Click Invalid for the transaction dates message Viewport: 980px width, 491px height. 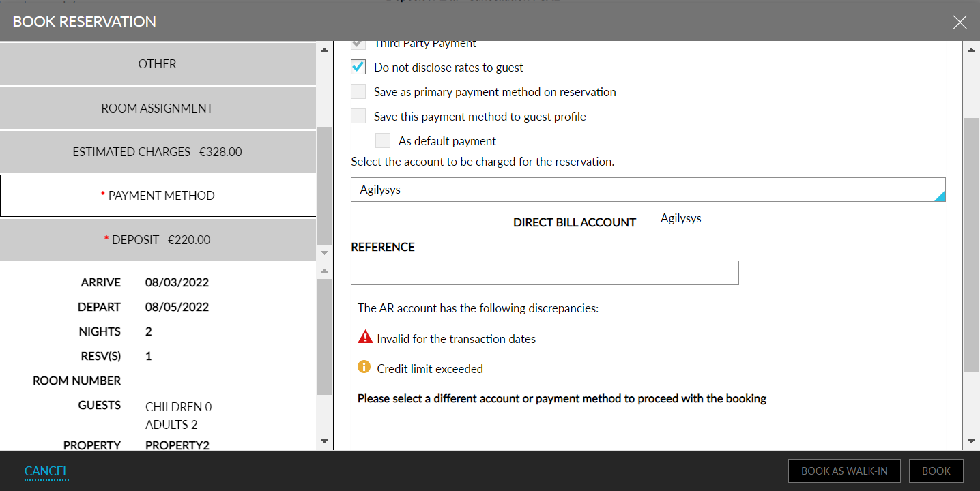click(x=456, y=339)
